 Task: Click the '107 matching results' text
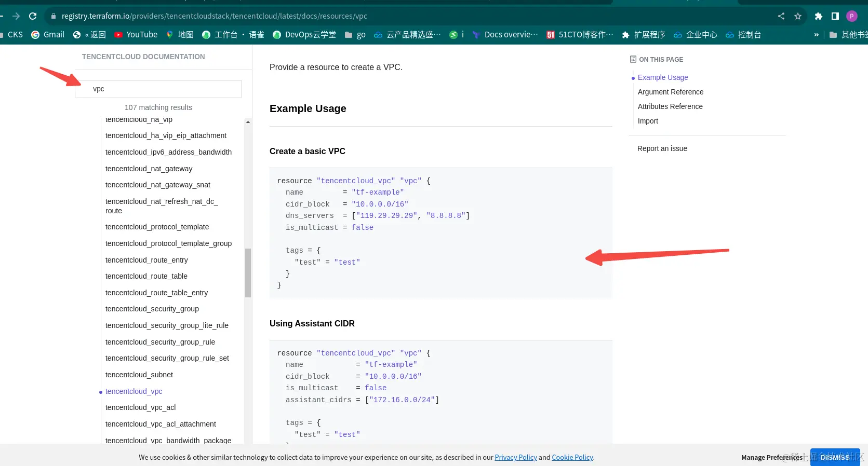(158, 107)
